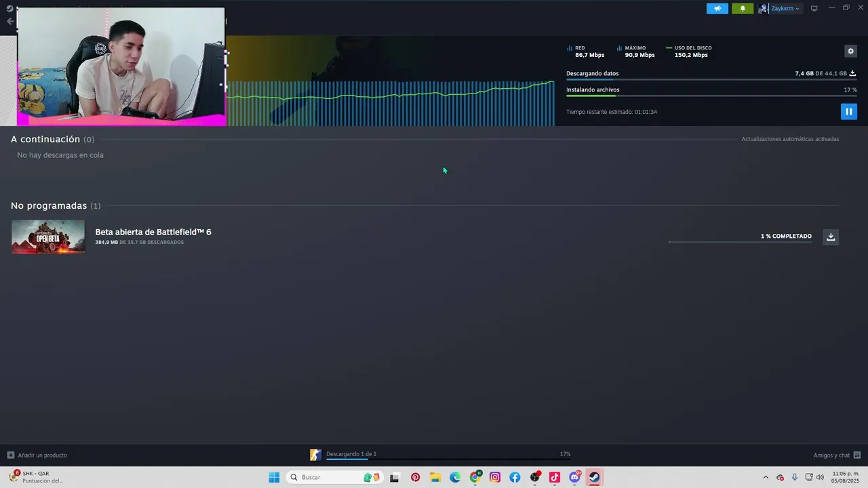Switch to Big Picture mode monitor icon

(x=814, y=9)
